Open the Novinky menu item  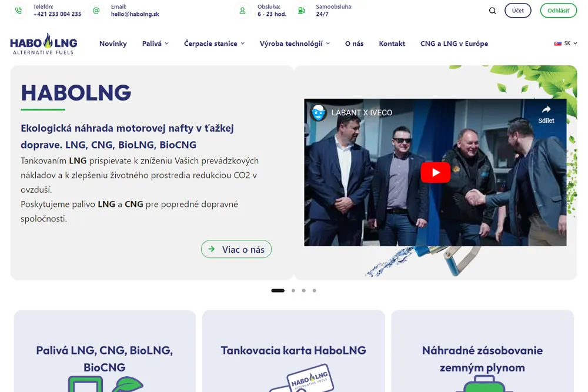tap(113, 43)
